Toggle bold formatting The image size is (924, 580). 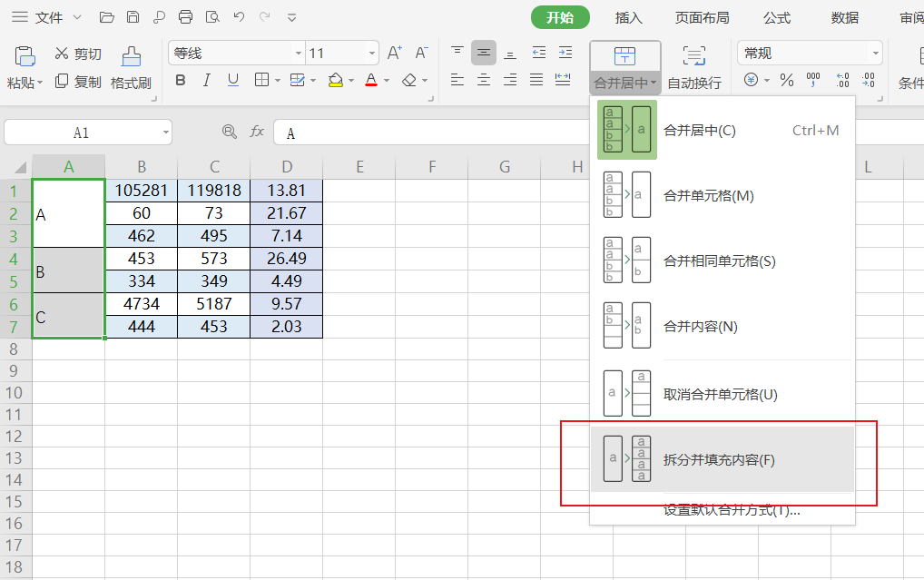point(181,80)
